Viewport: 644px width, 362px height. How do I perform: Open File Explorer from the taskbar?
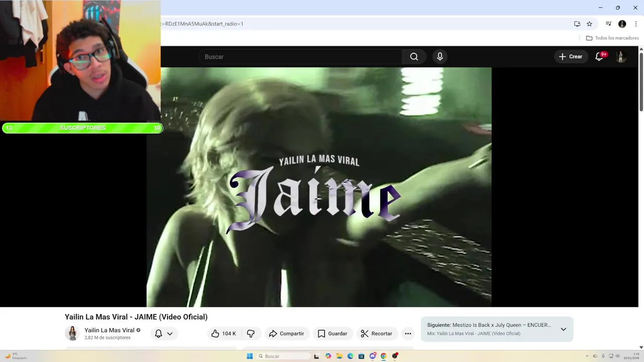tap(340, 356)
